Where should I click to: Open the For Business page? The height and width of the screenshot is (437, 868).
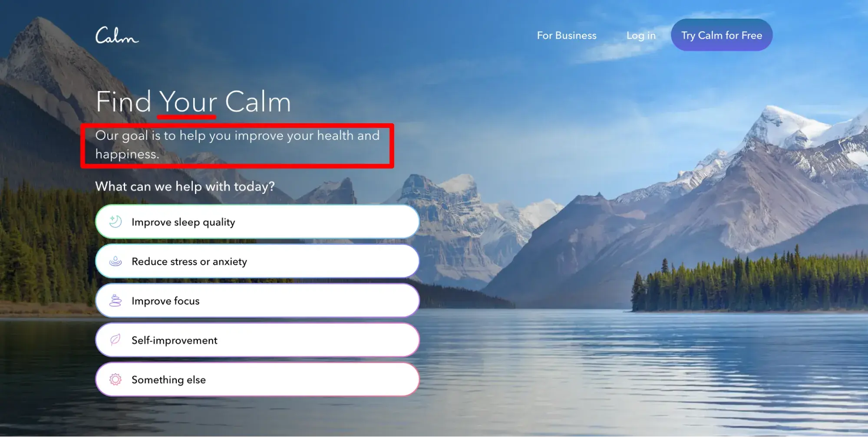(567, 36)
